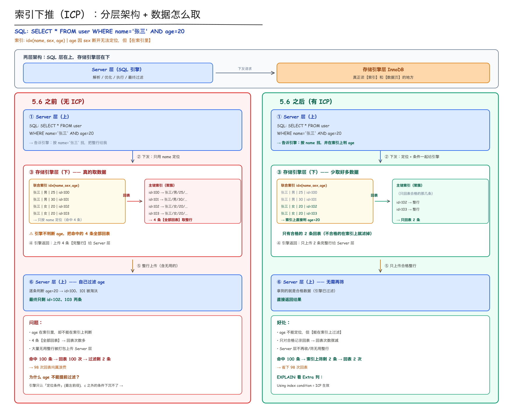The image size is (513, 420).
Task: Click the blue SQL line with name='张三' AND age=20
Action: (x=99, y=31)
